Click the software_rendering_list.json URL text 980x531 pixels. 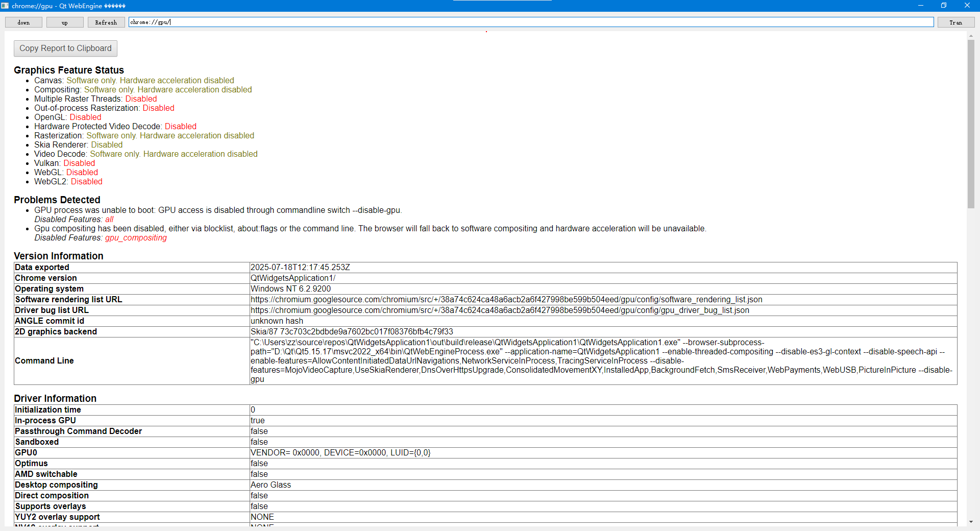click(506, 300)
